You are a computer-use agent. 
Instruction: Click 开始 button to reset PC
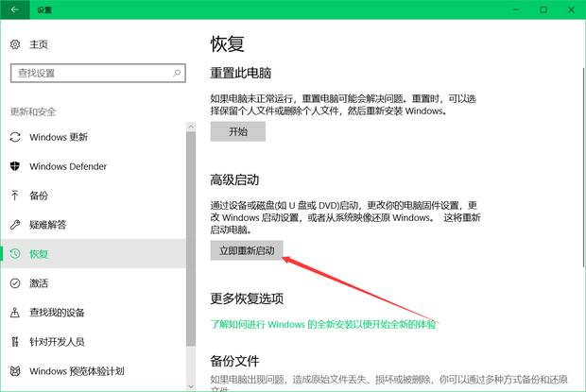[238, 131]
